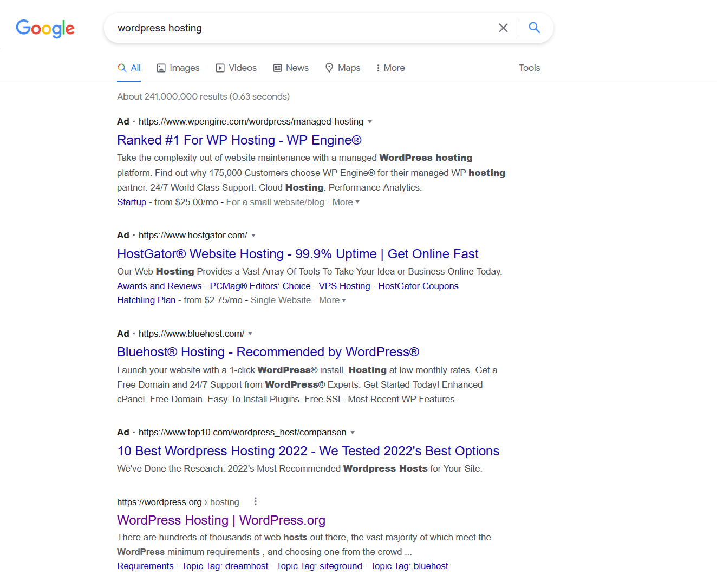717x588 pixels.
Task: Clear the search box with the X icon
Action: 503,27
